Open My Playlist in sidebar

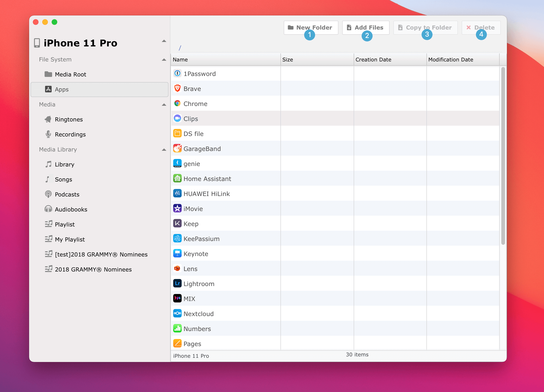coord(99,239)
